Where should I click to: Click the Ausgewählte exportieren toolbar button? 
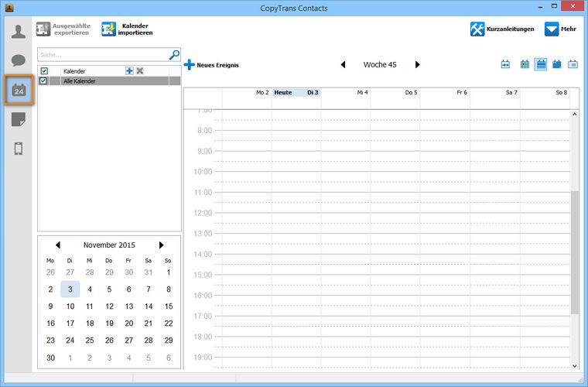[x=63, y=29]
